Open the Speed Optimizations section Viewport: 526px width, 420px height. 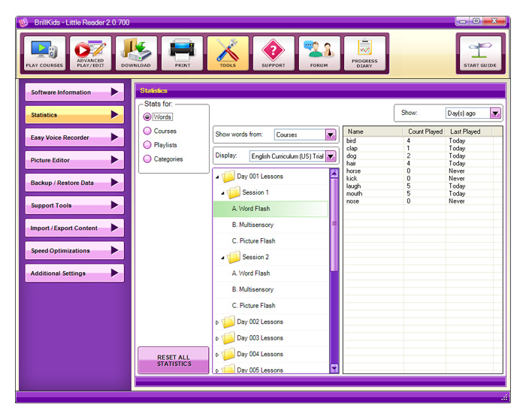(x=74, y=251)
